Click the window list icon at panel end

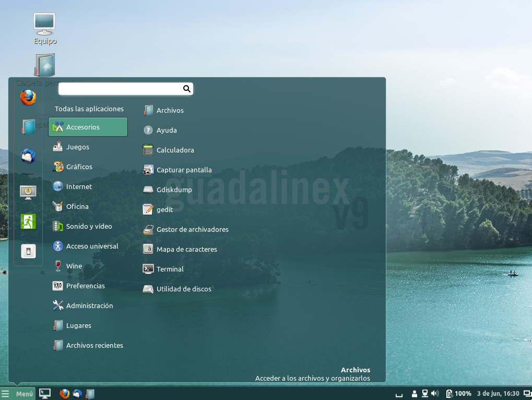click(x=528, y=394)
